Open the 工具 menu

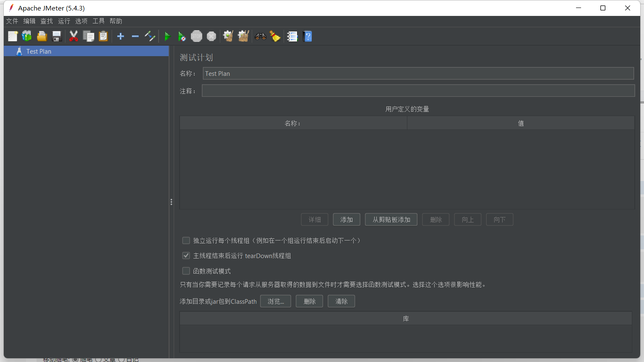[99, 21]
